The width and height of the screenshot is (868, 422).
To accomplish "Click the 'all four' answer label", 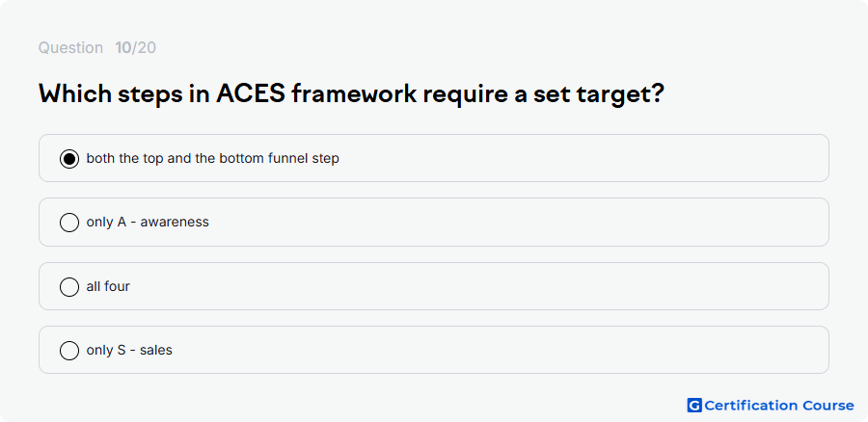I will click(108, 286).
